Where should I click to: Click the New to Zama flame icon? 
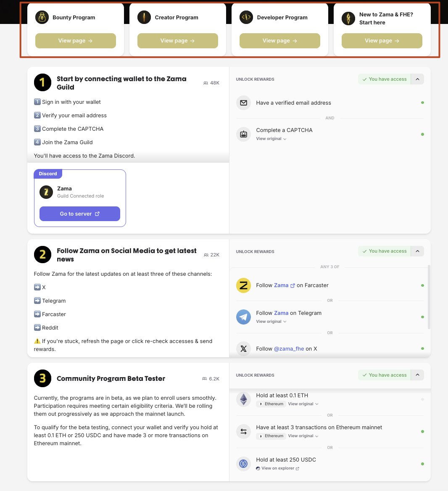(x=348, y=18)
